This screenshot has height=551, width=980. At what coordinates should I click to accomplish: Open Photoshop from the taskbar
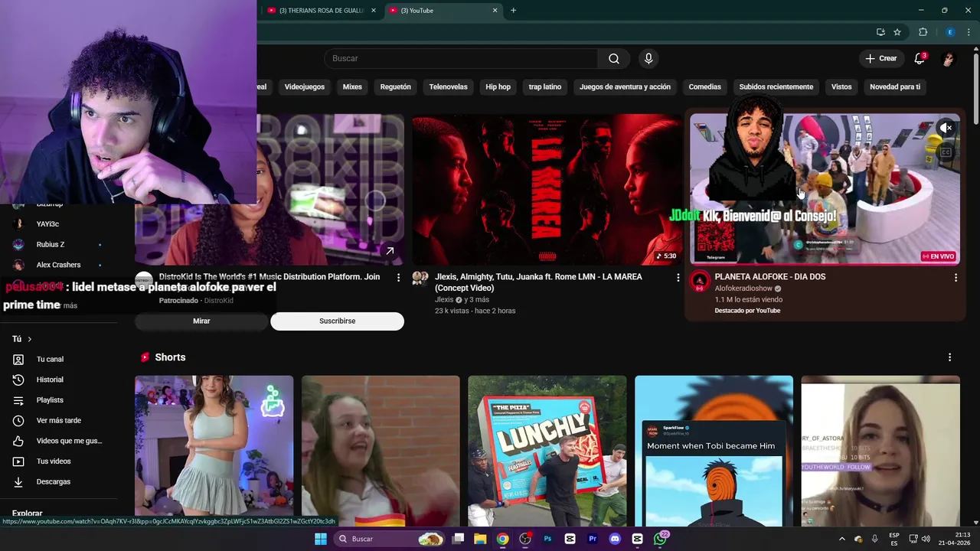tap(547, 539)
